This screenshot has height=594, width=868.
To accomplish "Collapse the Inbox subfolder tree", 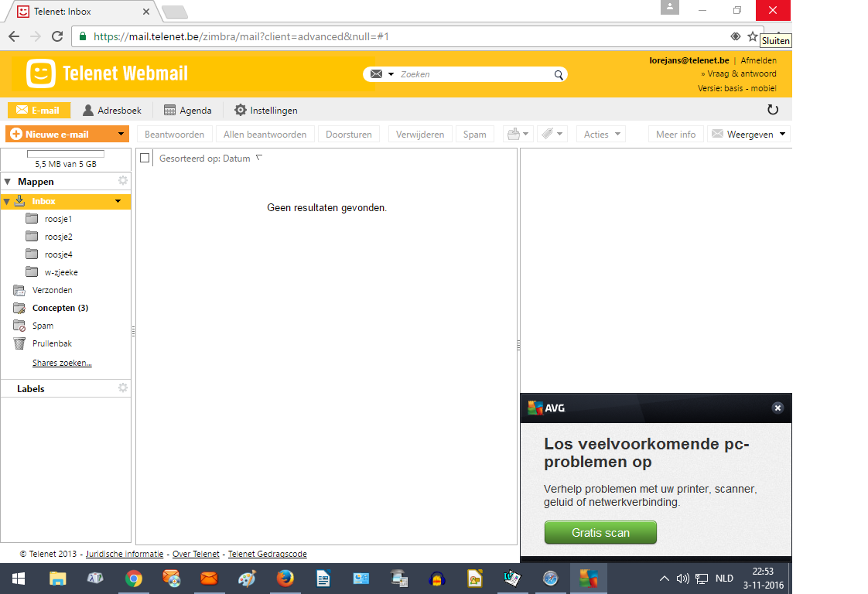I will [x=7, y=202].
